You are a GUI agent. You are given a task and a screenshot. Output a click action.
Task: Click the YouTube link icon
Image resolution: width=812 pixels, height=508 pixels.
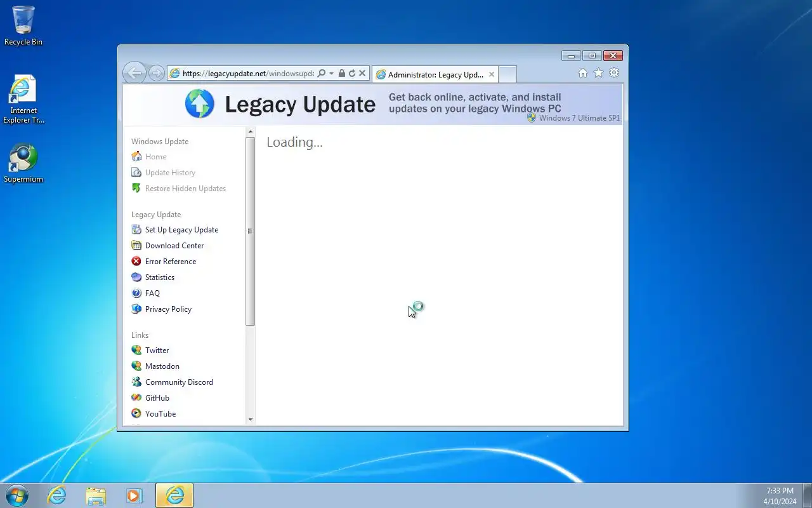(136, 413)
